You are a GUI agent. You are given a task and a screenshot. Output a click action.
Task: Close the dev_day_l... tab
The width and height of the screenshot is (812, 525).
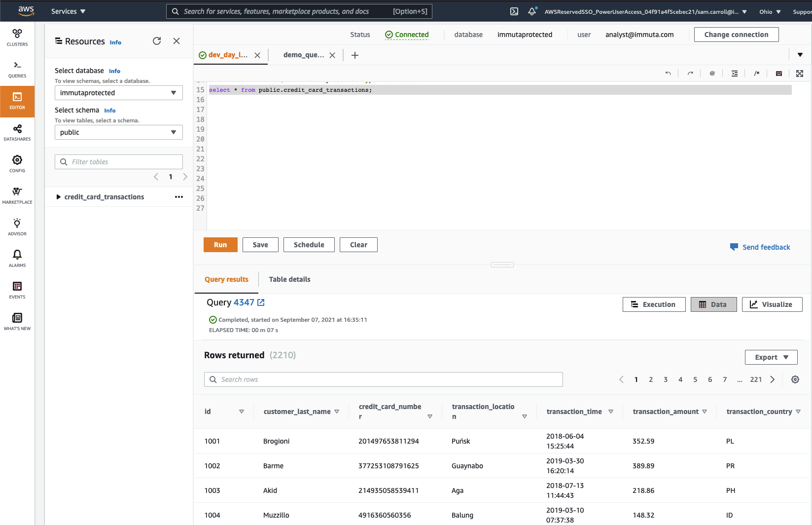[257, 55]
